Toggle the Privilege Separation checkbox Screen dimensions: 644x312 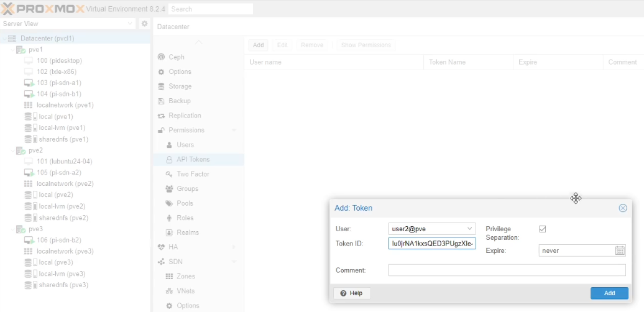(x=543, y=229)
